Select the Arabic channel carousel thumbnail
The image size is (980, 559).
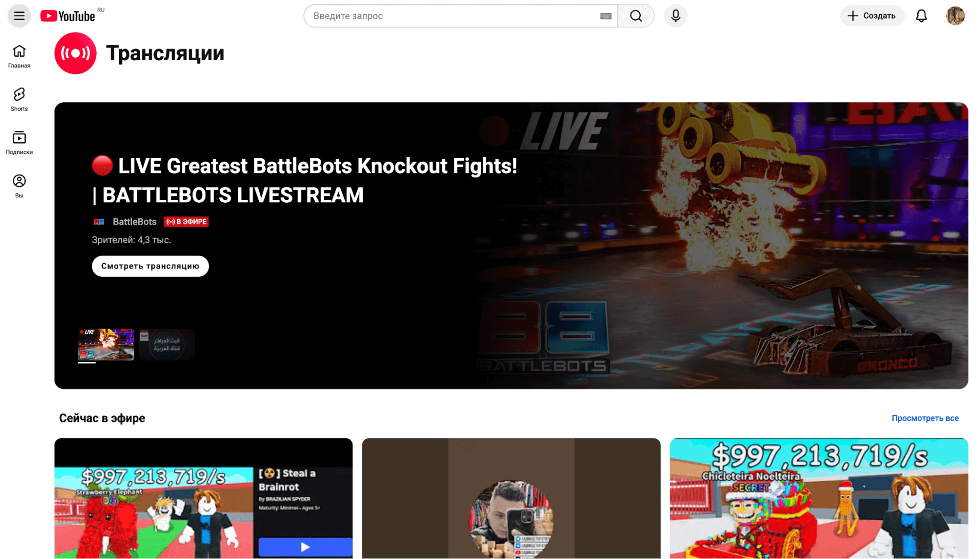pyautogui.click(x=167, y=344)
